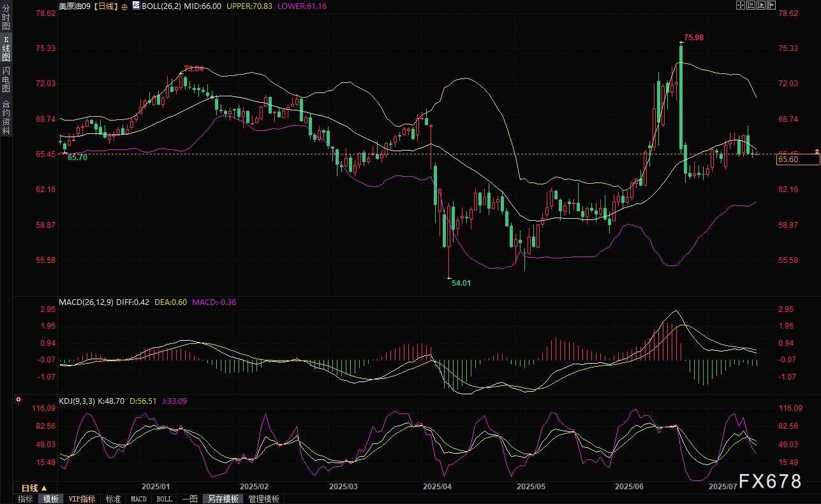The image size is (821, 504).
Task: Click the orange price alert marker icon
Action: [817, 151]
